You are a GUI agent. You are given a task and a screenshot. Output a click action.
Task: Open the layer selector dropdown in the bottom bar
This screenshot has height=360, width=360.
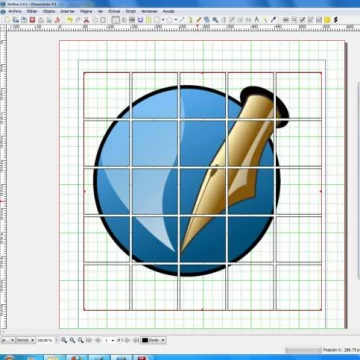click(x=153, y=340)
